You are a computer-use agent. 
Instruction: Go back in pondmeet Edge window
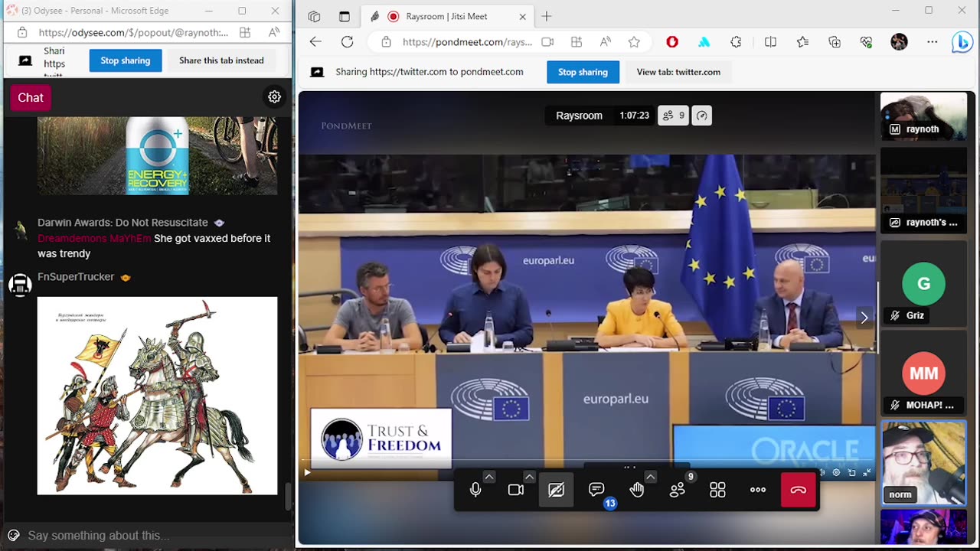315,42
